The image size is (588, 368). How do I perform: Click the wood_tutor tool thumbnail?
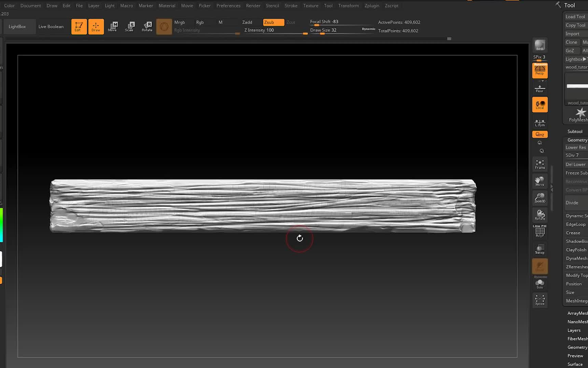(577, 89)
